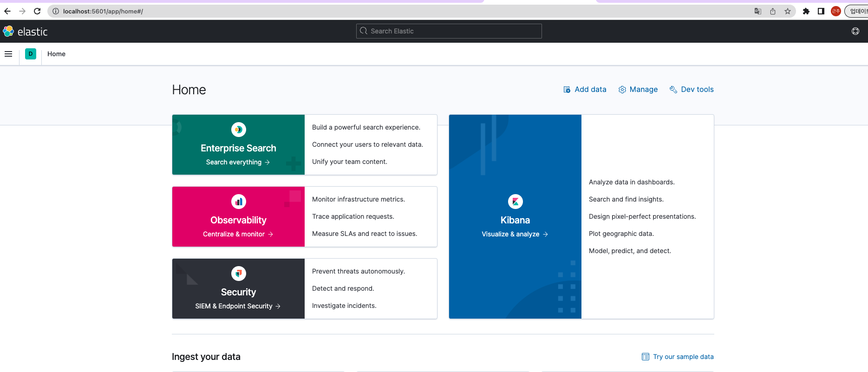
Task: Click the 'Ingest your data' heading
Action: [206, 357]
